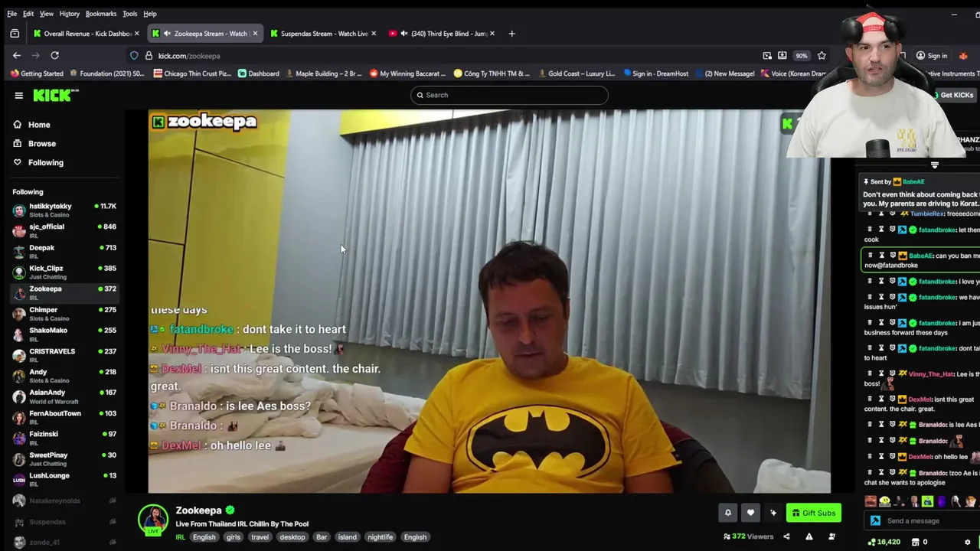Open the History menu
Screen dimensions: 980x551
pyautogui.click(x=69, y=14)
